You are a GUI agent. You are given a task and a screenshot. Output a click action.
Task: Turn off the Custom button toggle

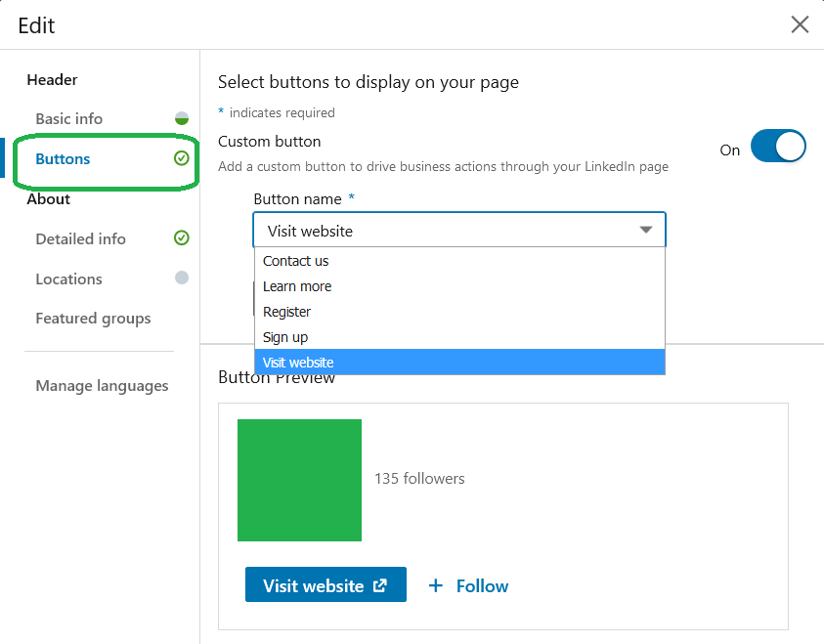point(778,146)
